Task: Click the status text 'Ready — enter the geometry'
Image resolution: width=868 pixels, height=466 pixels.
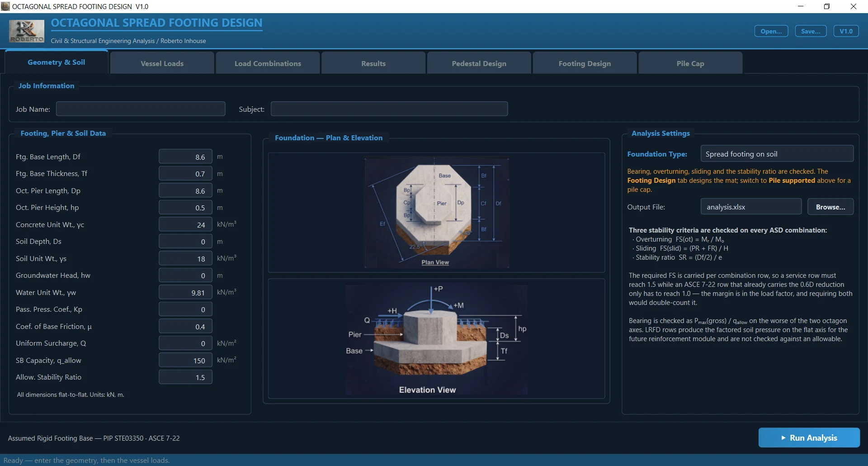Action: [x=86, y=460]
